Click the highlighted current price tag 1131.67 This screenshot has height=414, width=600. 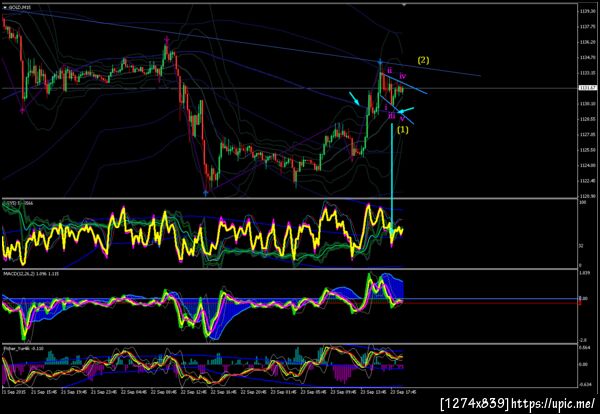(587, 88)
